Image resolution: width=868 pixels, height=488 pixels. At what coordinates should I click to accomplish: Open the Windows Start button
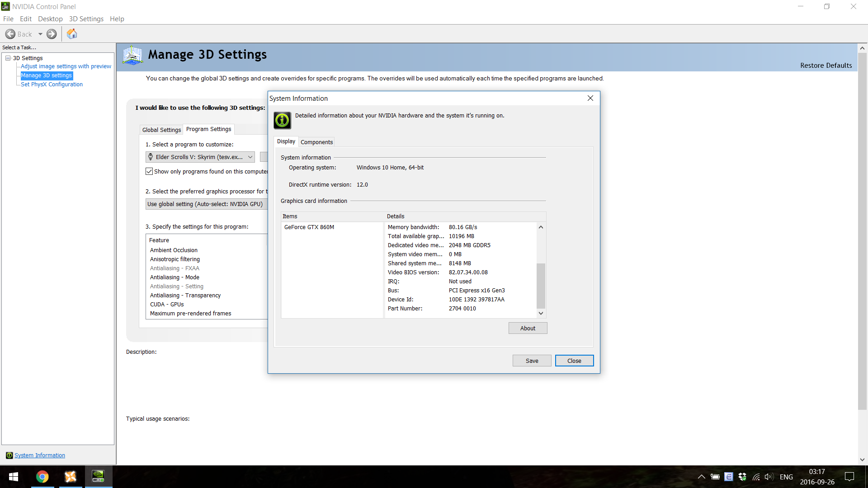pos(14,477)
